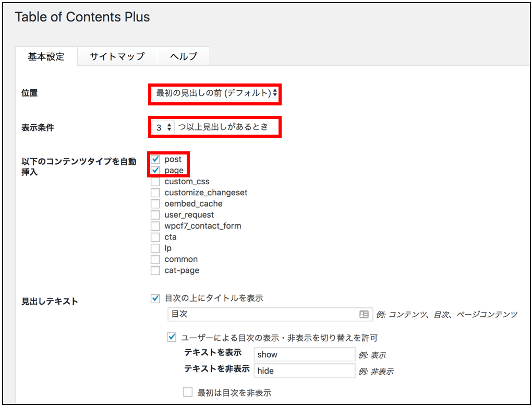Viewport: 532px width, 406px height.
Task: Click the Table of Contents Plus heading
Action: click(x=82, y=17)
